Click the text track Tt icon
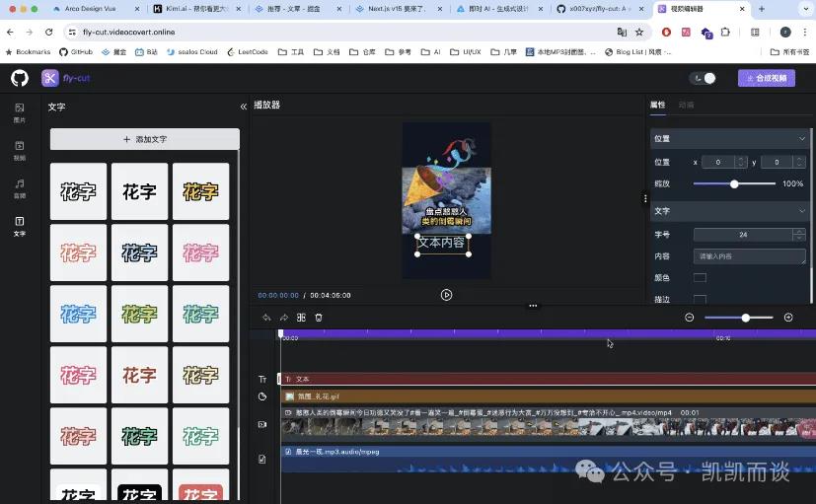The height and width of the screenshot is (504, 816). (262, 379)
